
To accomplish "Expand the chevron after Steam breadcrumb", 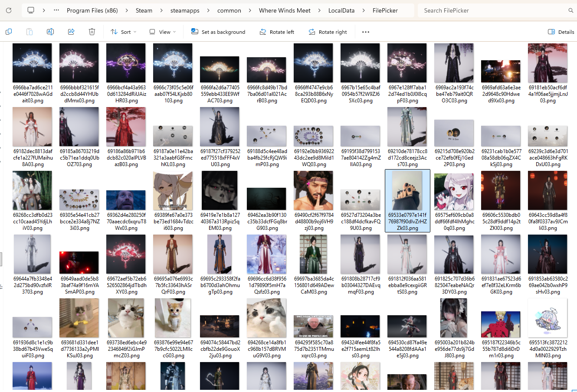I will [161, 10].
